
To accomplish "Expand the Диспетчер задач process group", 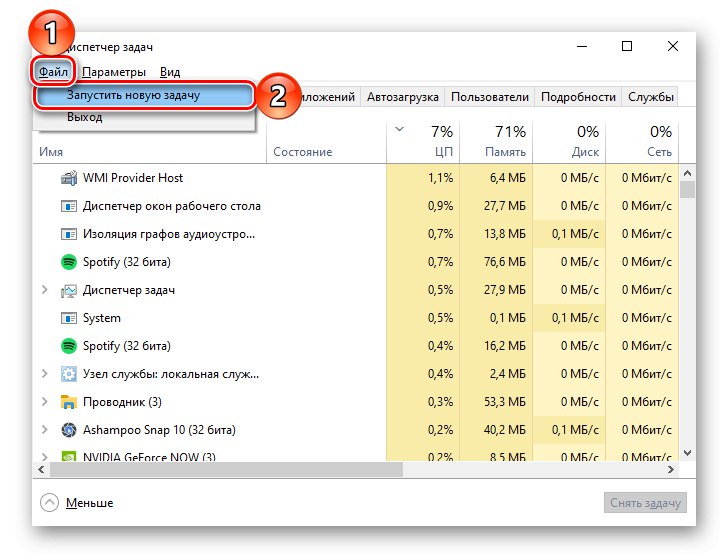I will click(45, 290).
